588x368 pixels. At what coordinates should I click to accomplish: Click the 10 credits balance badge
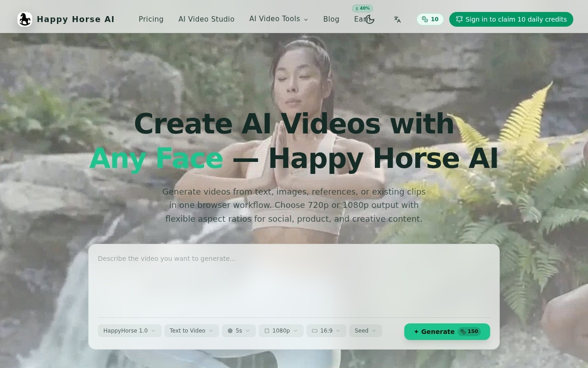430,19
